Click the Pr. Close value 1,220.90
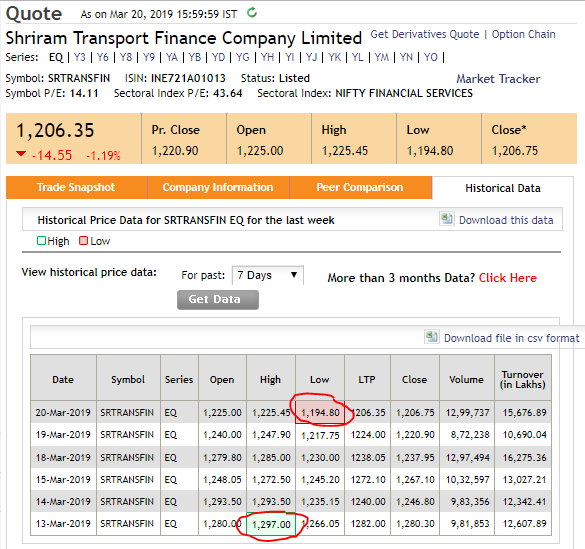This screenshot has height=549, width=585. coord(175,151)
